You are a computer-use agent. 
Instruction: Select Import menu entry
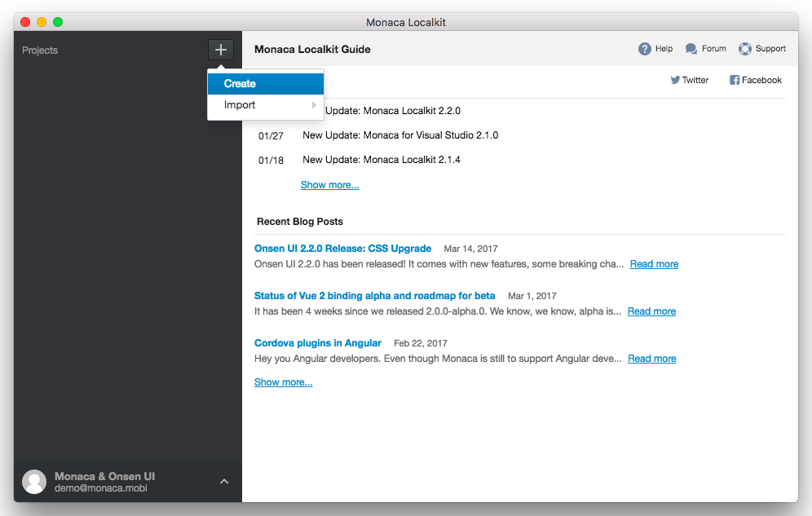(x=266, y=105)
